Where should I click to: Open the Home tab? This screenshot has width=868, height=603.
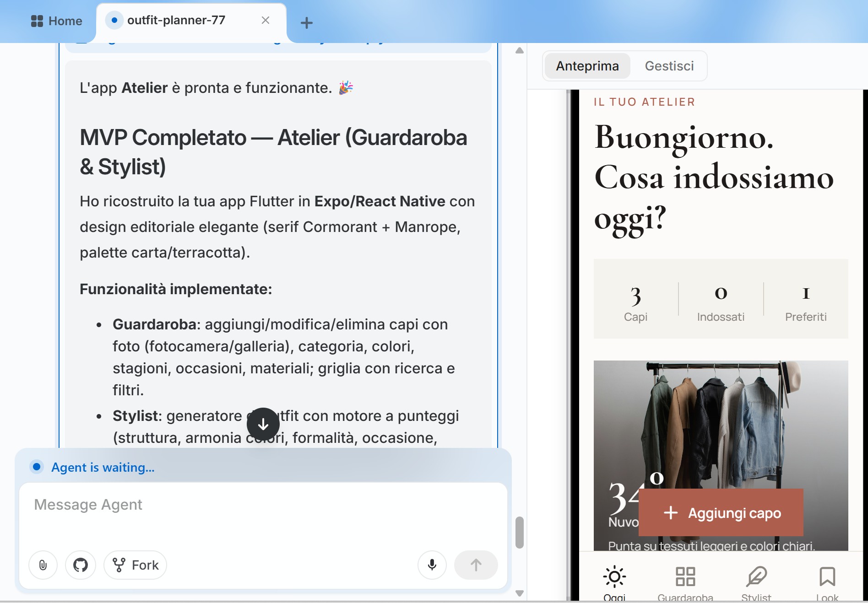[56, 21]
